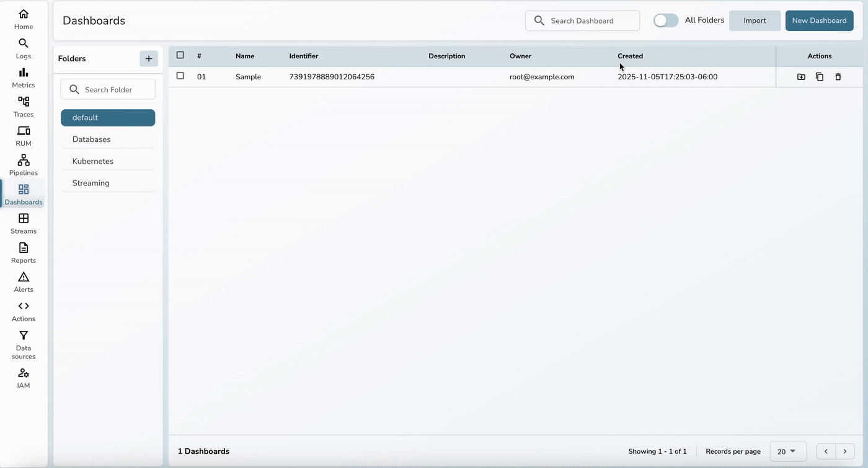Open the IAM section
This screenshot has width=868, height=468.
pos(23,377)
